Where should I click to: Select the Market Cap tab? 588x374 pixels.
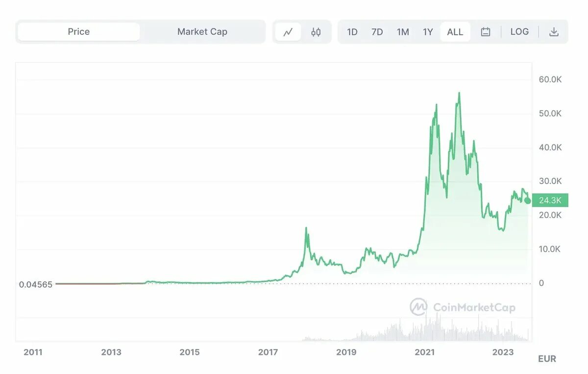point(202,32)
